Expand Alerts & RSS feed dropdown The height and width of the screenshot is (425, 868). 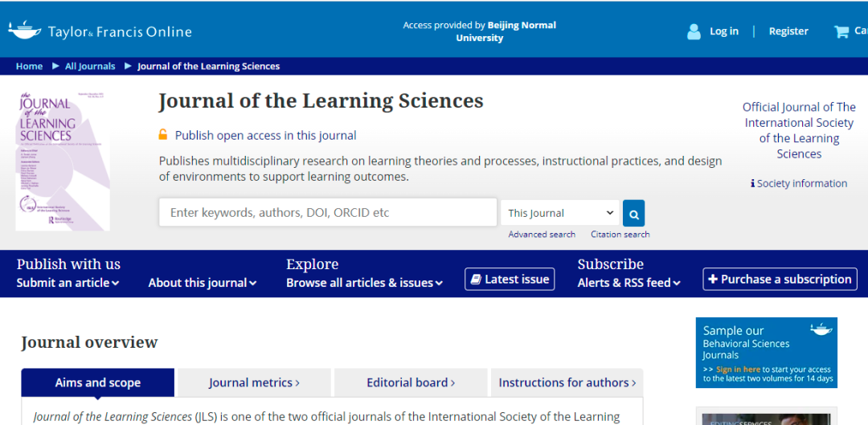628,283
